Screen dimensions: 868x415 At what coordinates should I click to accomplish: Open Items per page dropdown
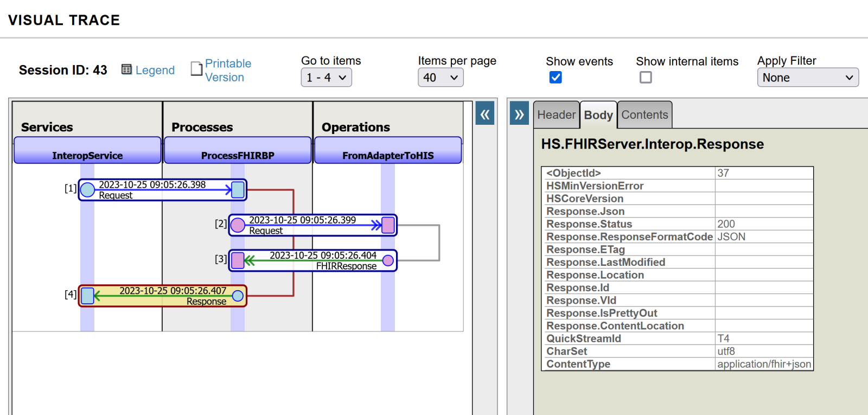(441, 78)
